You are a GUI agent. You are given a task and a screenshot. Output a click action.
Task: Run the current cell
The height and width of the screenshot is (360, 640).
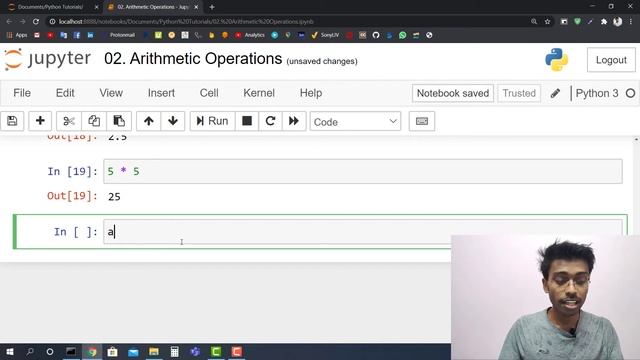coord(212,121)
